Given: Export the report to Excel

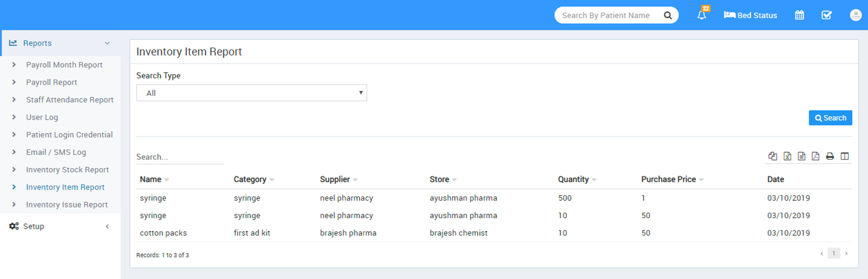Looking at the screenshot, I should (787, 156).
